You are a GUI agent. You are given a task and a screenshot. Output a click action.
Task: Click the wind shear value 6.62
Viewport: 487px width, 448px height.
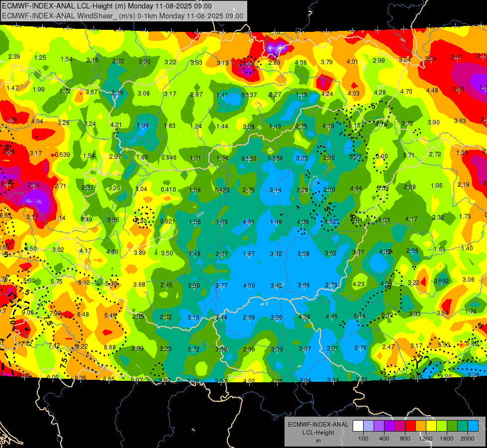pos(330,222)
